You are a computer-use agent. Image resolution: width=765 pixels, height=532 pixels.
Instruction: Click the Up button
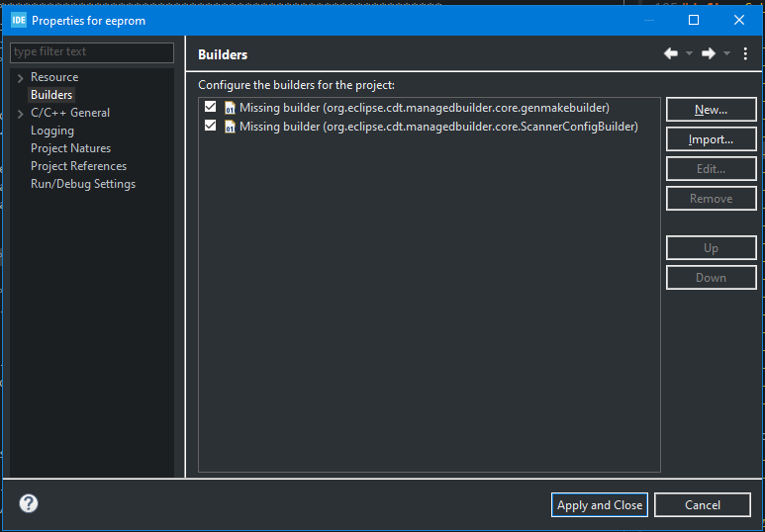tap(711, 248)
